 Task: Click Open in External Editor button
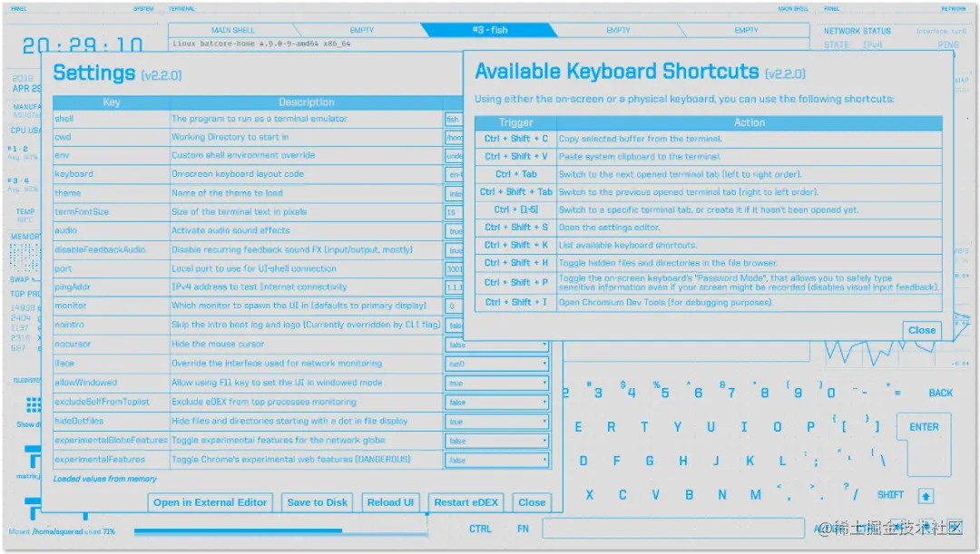[210, 502]
